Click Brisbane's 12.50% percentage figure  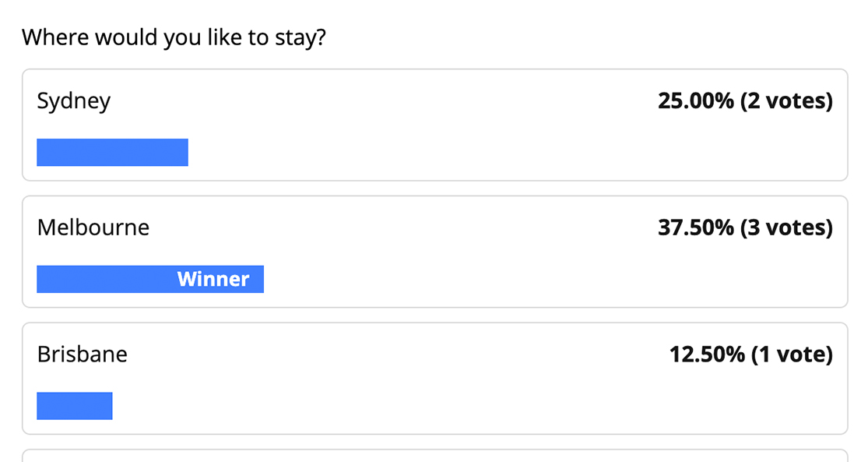(707, 354)
